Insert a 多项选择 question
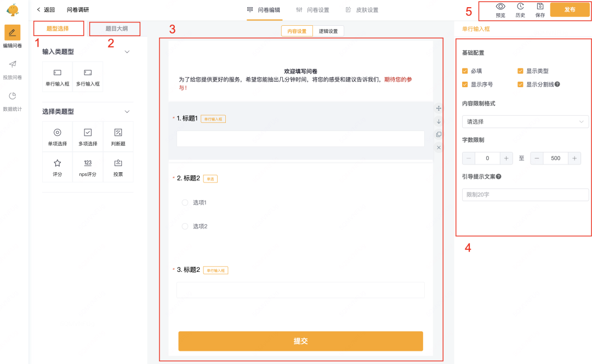Screen dimensions: 592x364 click(88, 136)
